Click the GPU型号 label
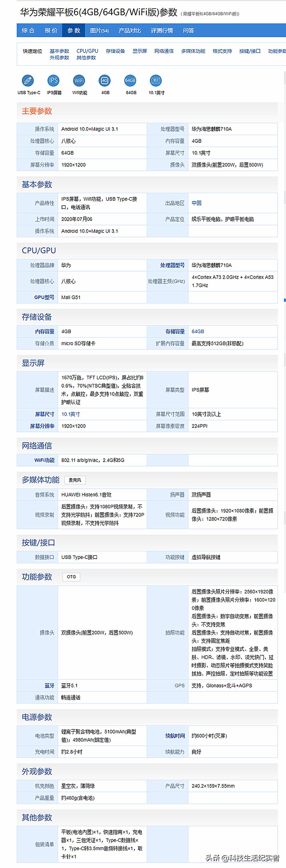Screen dimensions: 286x868 click(44, 297)
